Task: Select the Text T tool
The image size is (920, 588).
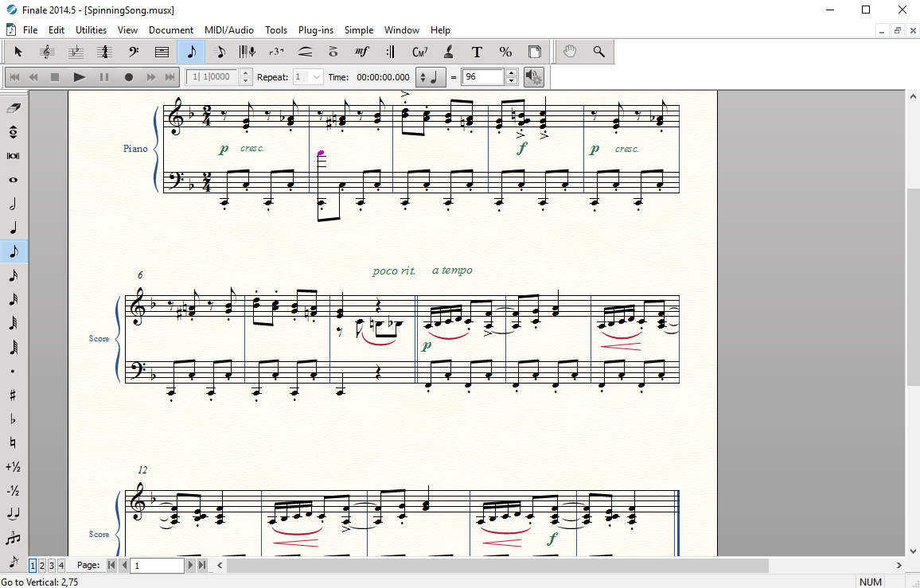Action: click(477, 52)
